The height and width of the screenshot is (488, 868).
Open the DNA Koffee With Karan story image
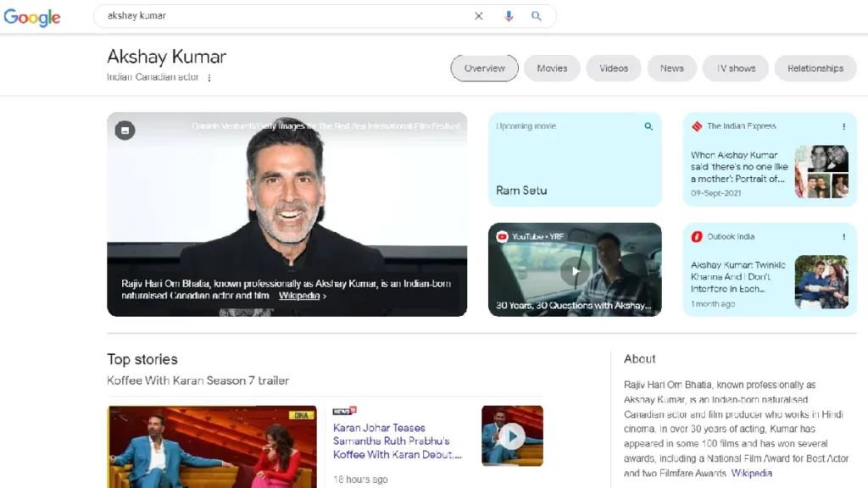coord(212,447)
